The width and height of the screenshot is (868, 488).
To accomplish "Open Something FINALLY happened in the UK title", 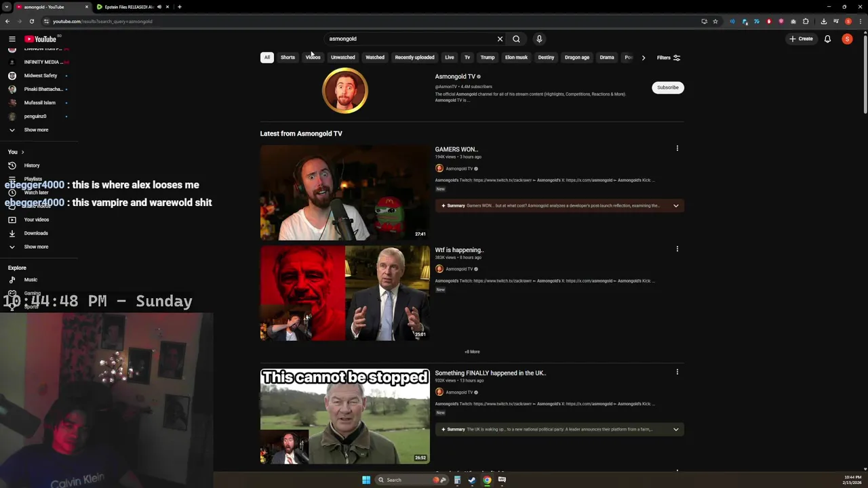I will tap(490, 373).
